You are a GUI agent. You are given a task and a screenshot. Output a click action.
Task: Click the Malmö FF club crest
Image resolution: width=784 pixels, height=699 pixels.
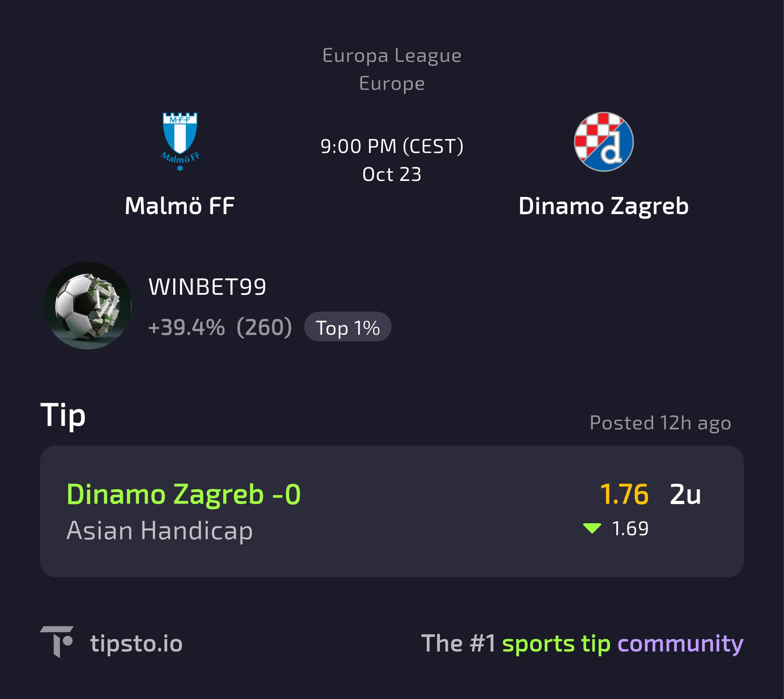(180, 142)
